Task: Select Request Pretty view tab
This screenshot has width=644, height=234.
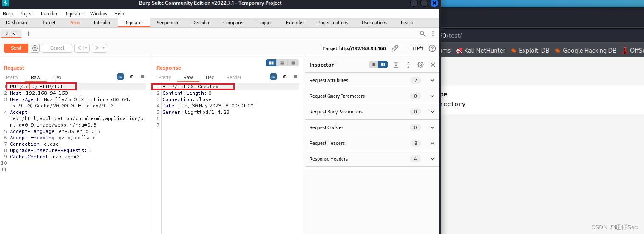Action: pos(12,77)
